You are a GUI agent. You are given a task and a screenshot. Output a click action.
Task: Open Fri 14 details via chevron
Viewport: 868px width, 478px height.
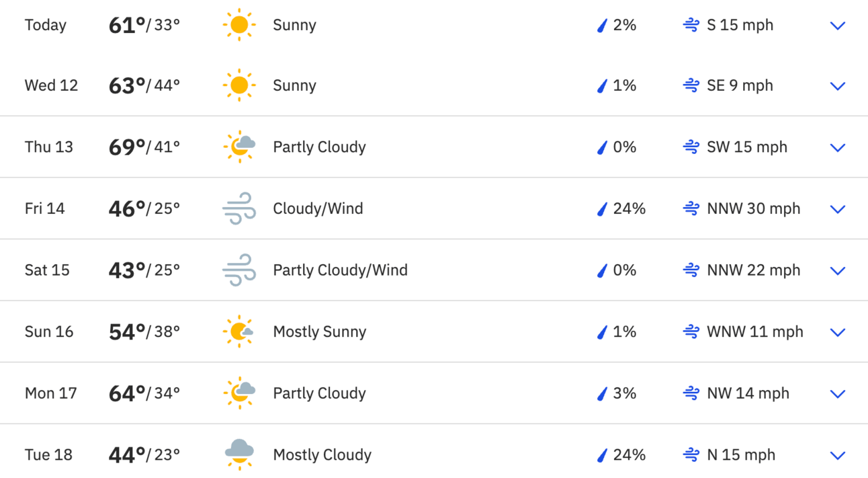tap(837, 209)
